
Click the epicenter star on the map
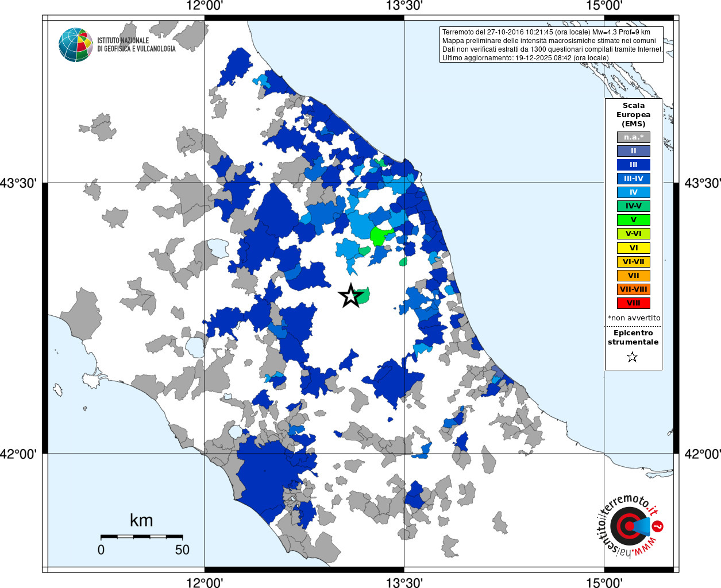(x=350, y=296)
